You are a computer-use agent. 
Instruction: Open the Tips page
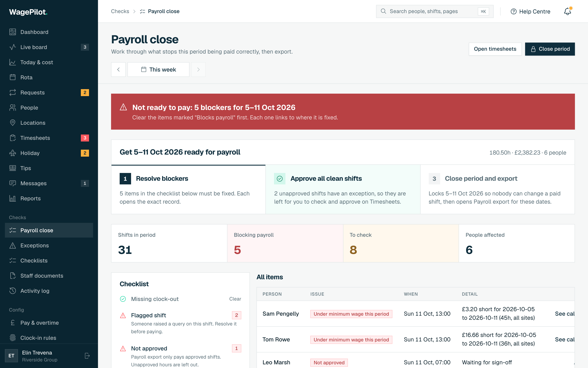click(49, 168)
